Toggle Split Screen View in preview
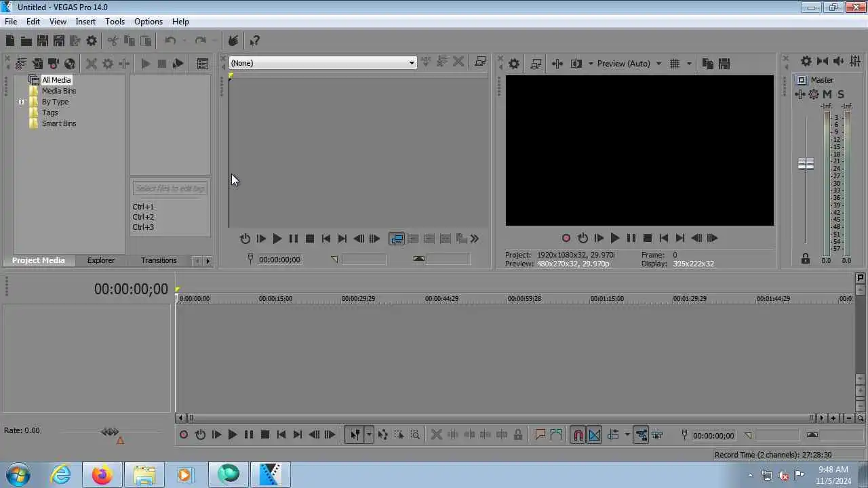 [576, 64]
